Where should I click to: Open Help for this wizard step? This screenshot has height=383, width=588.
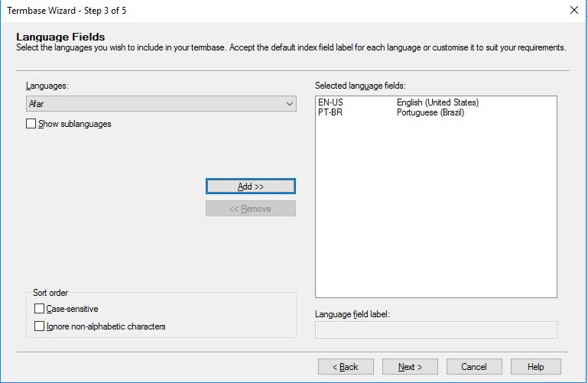(535, 367)
